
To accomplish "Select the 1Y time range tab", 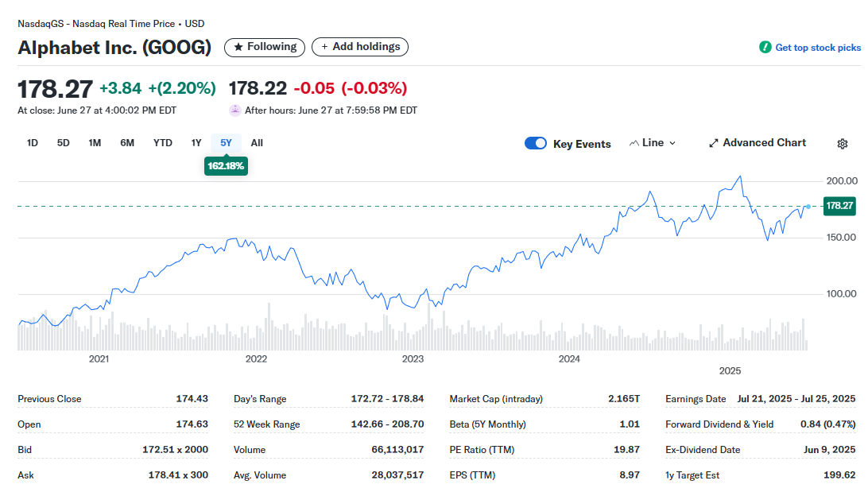I will click(x=196, y=143).
